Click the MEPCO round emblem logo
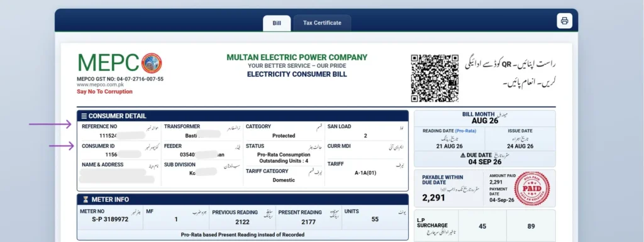The image size is (644, 242). click(x=152, y=63)
